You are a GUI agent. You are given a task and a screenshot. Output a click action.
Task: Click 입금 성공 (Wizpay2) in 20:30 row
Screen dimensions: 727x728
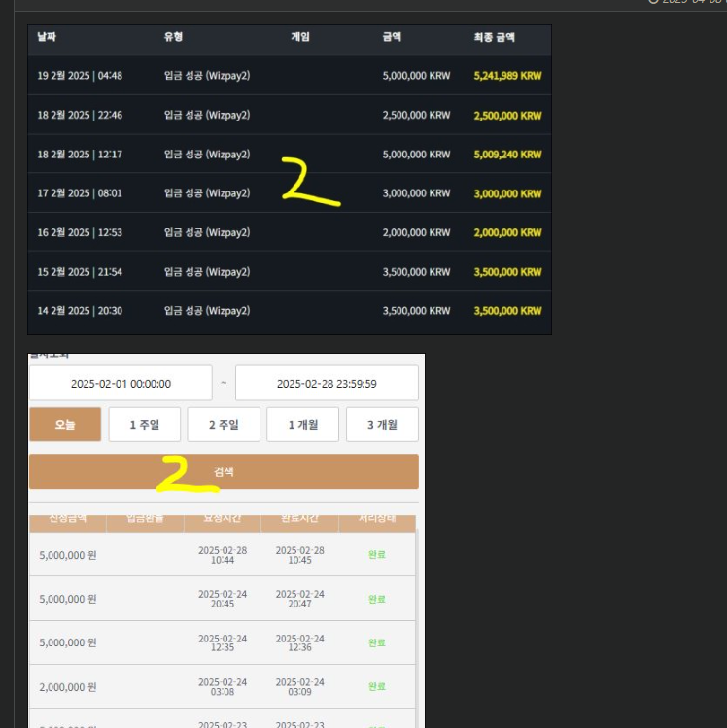207,311
